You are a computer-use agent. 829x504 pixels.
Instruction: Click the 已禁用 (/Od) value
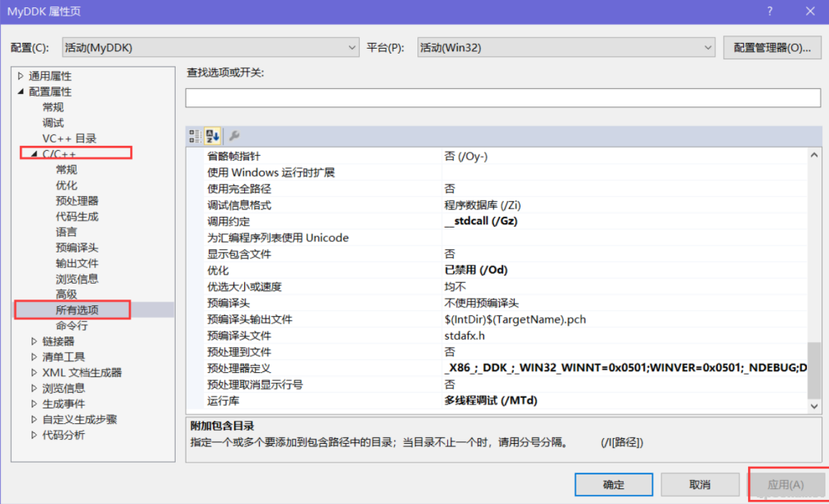point(476,271)
